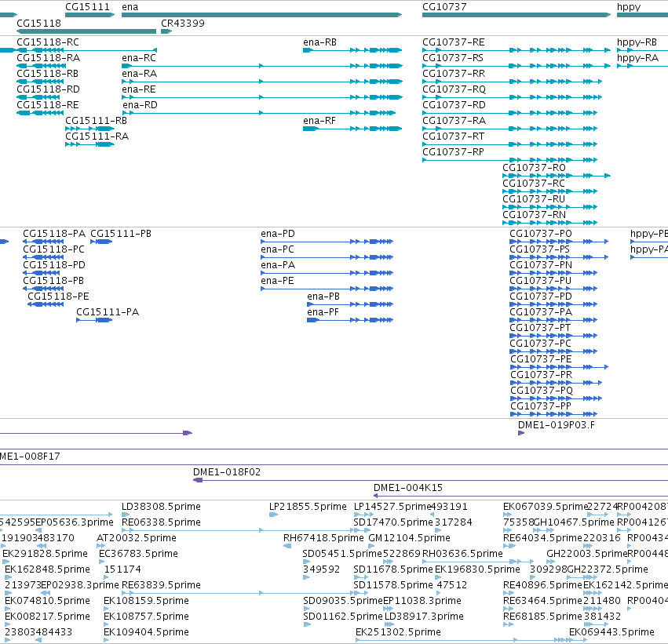Image resolution: width=668 pixels, height=644 pixels.
Task: Open the hppy gene label at top right
Action: (x=629, y=7)
